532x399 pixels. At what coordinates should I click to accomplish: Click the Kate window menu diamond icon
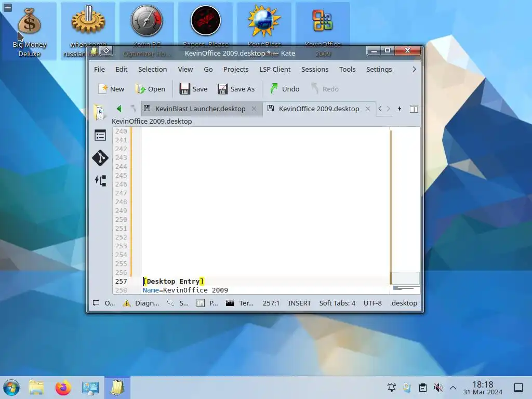click(x=106, y=51)
